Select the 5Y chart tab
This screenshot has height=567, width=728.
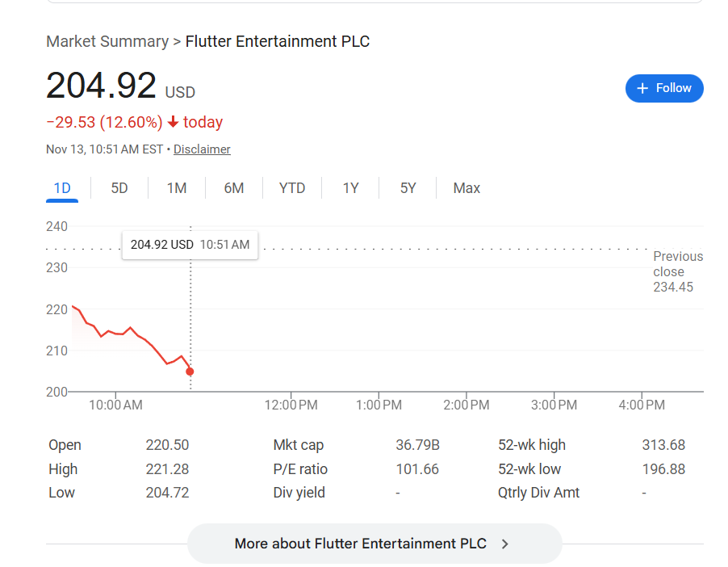click(408, 188)
